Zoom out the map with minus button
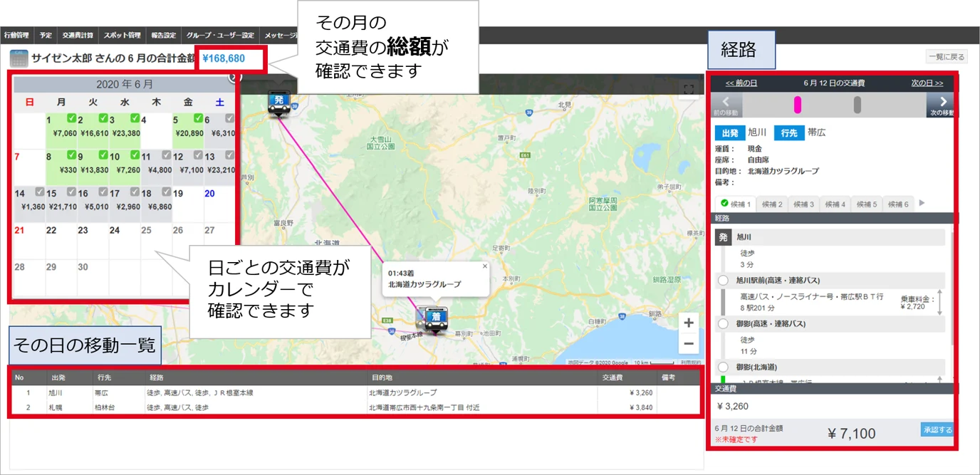The image size is (980, 475). coord(689,344)
